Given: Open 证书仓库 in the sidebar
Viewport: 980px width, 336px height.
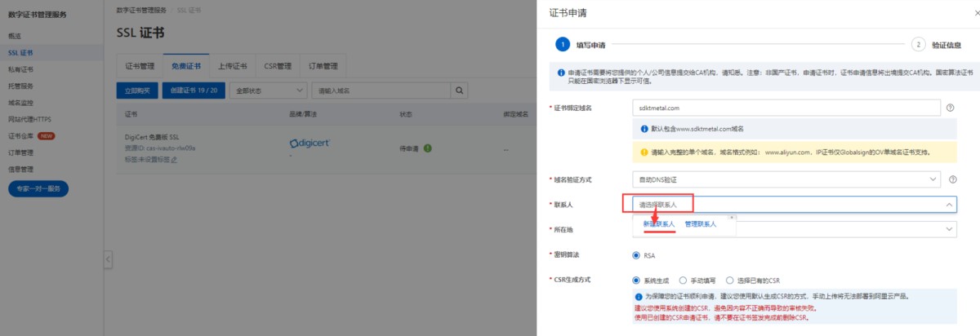Looking at the screenshot, I should [20, 136].
